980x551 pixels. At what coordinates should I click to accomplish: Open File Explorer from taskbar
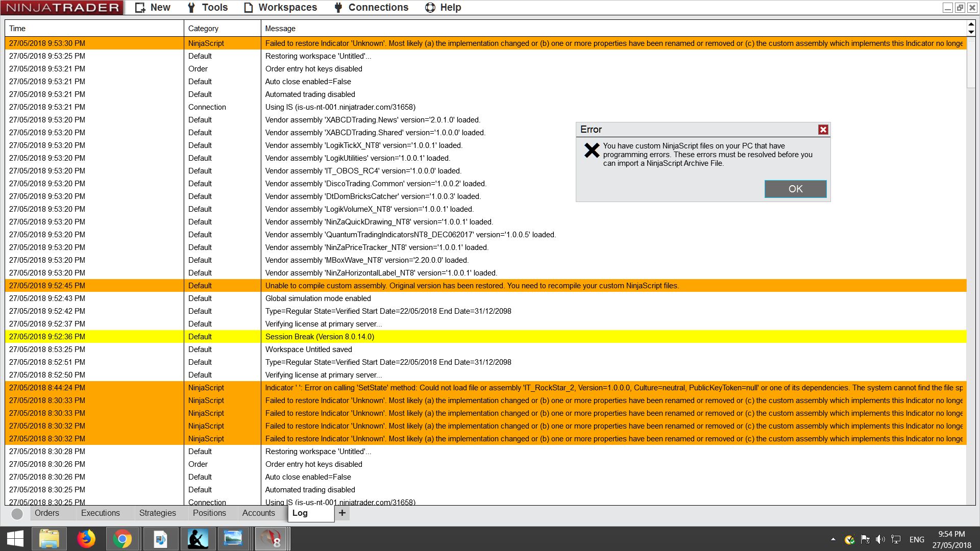click(x=49, y=539)
